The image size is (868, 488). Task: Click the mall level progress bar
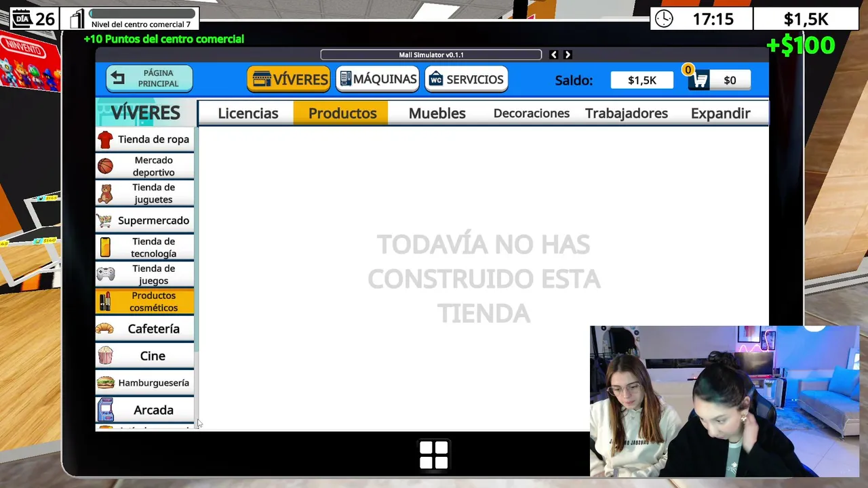point(142,14)
